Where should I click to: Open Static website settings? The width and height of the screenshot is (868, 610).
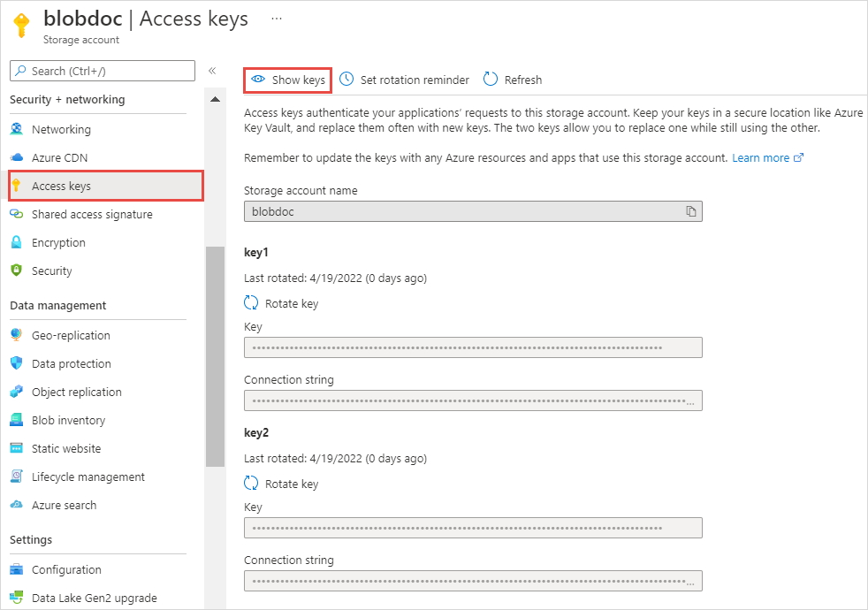tap(66, 448)
